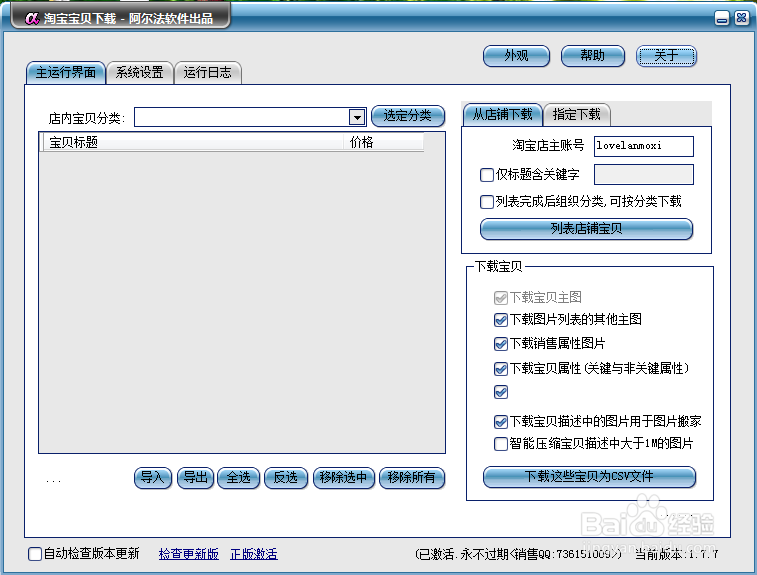This screenshot has width=757, height=575.
Task: Click the keyword input field beside 仅标题含关键字
Action: coord(644,174)
